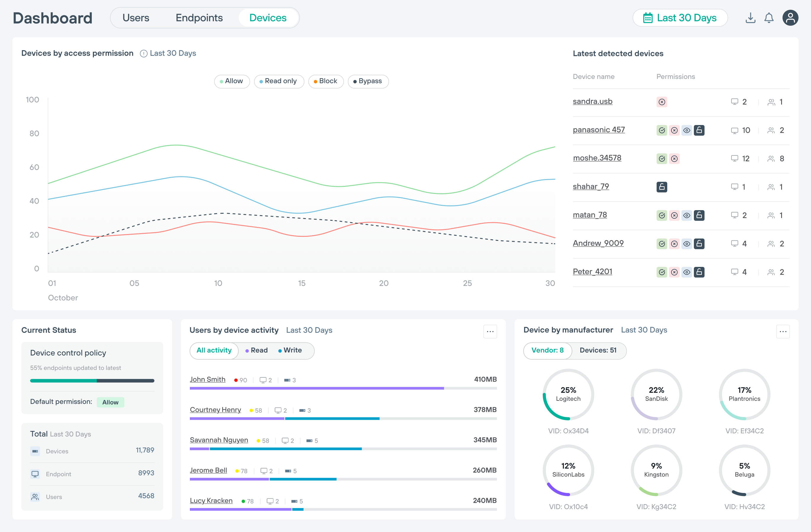Open Users by device activity options menu
Image resolution: width=811 pixels, height=532 pixels.
click(490, 331)
